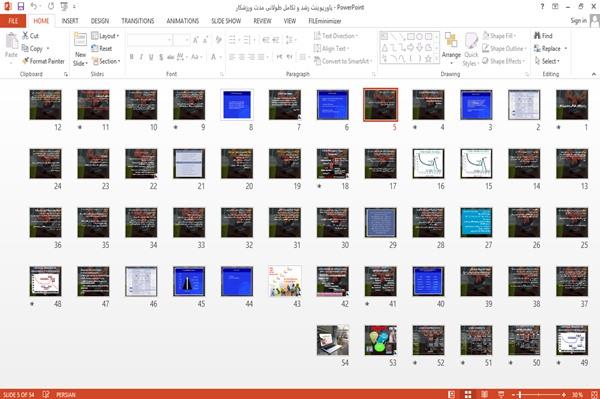Open the Section dropdown menu
Image resolution: width=600 pixels, height=399 pixels.
(x=106, y=61)
